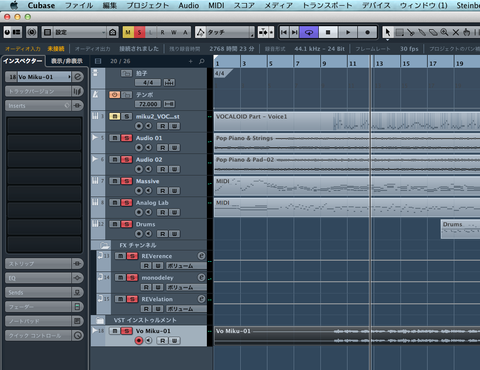Select the Erase tool in toolbar

coord(433,32)
